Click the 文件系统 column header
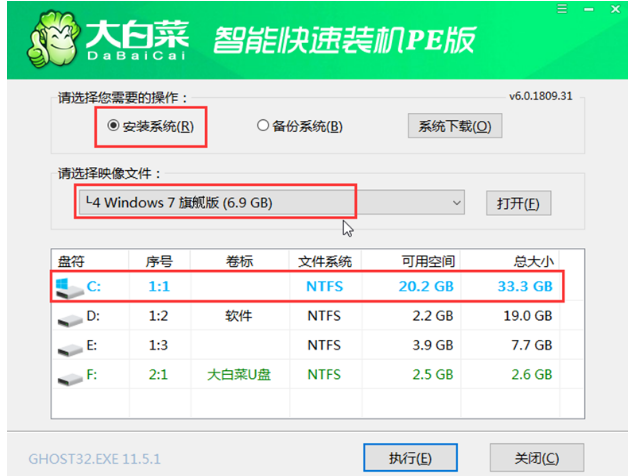Image resolution: width=631 pixels, height=476 pixels. 325,262
